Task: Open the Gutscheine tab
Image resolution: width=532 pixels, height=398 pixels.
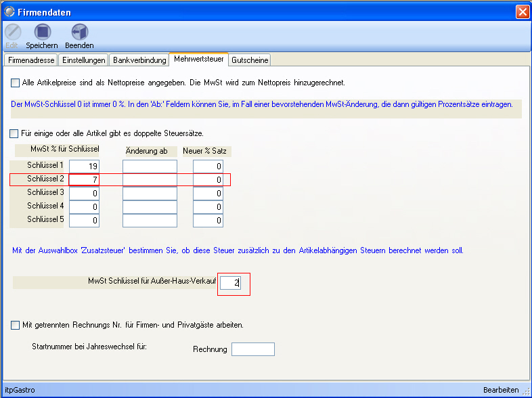Action: tap(250, 60)
